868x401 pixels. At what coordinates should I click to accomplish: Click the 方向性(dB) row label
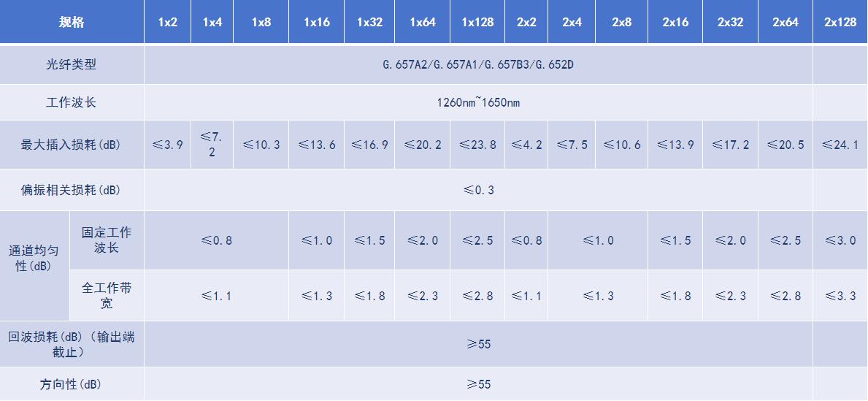click(72, 384)
